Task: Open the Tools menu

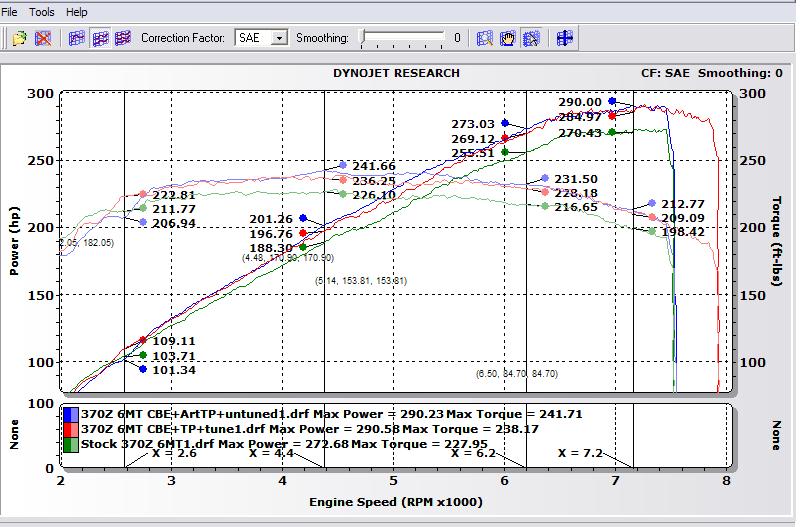Action: tap(41, 12)
